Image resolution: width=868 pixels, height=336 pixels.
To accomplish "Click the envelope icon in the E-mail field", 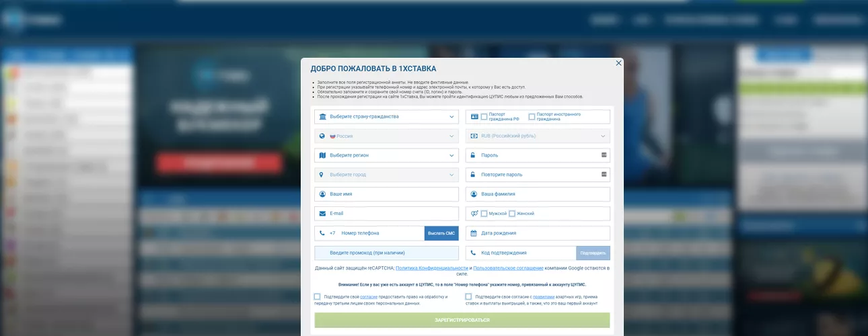I will coord(323,214).
